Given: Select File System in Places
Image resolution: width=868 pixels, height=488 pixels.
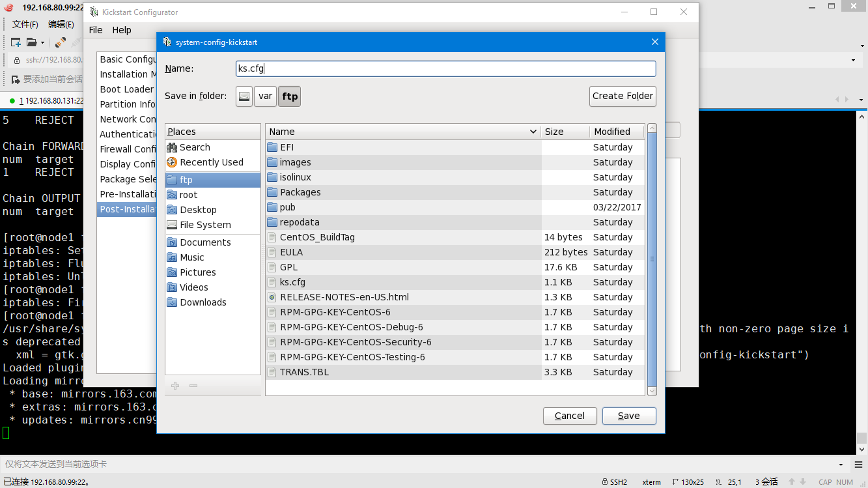Looking at the screenshot, I should tap(212, 225).
